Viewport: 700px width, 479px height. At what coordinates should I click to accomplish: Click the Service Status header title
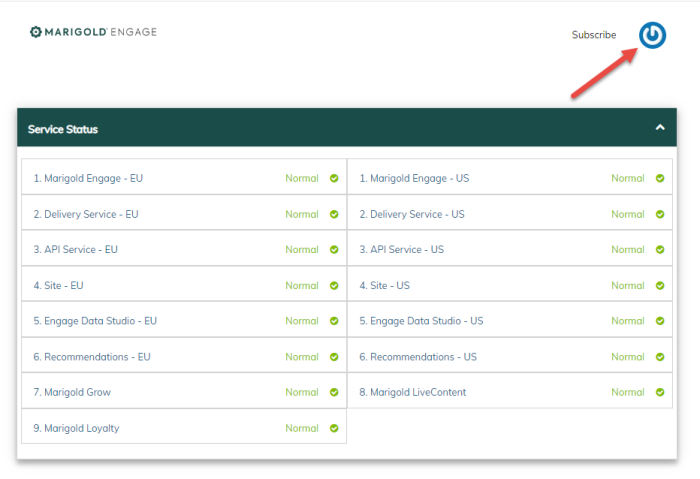tap(63, 129)
